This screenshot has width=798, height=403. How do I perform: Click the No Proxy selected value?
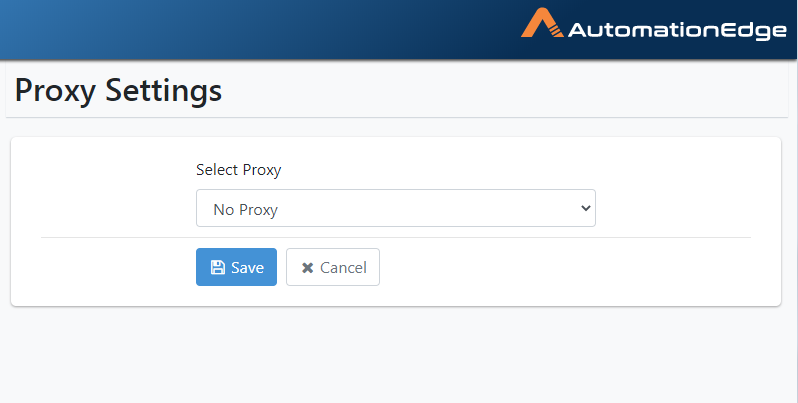[x=245, y=210]
